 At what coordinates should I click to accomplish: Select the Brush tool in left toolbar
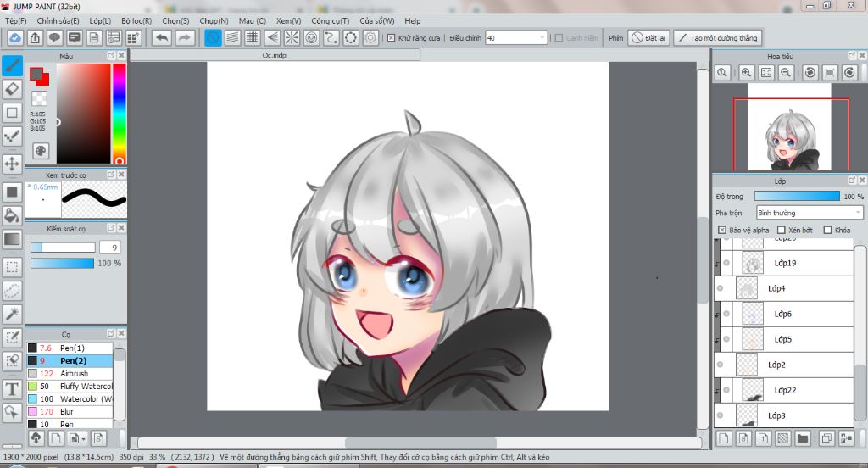coord(12,66)
